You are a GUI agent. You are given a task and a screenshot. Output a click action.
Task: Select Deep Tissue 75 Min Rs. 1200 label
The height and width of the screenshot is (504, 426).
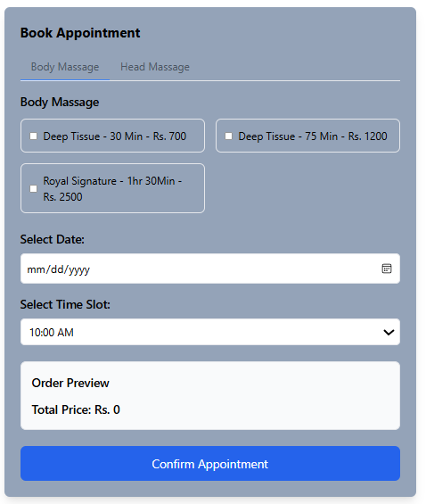click(313, 136)
